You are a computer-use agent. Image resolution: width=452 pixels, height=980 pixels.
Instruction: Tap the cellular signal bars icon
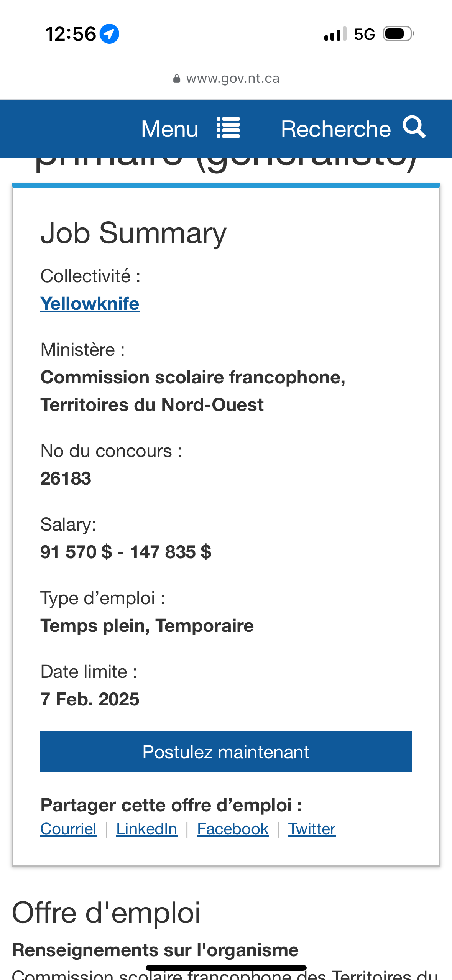[335, 34]
